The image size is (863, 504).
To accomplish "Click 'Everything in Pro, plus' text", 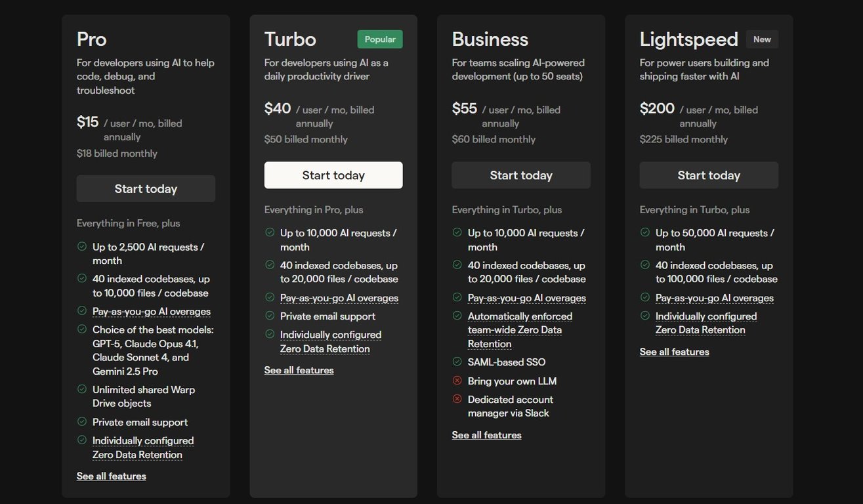I will click(x=314, y=210).
